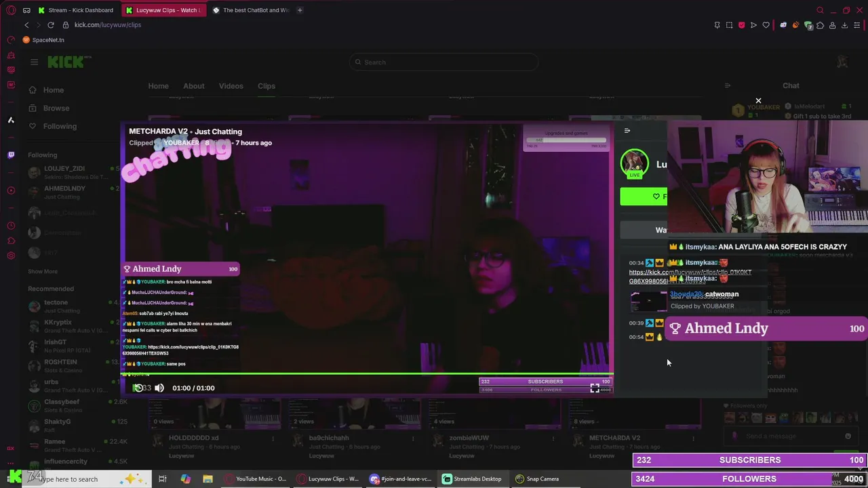
Task: Click the Kick logo
Action: point(66,62)
